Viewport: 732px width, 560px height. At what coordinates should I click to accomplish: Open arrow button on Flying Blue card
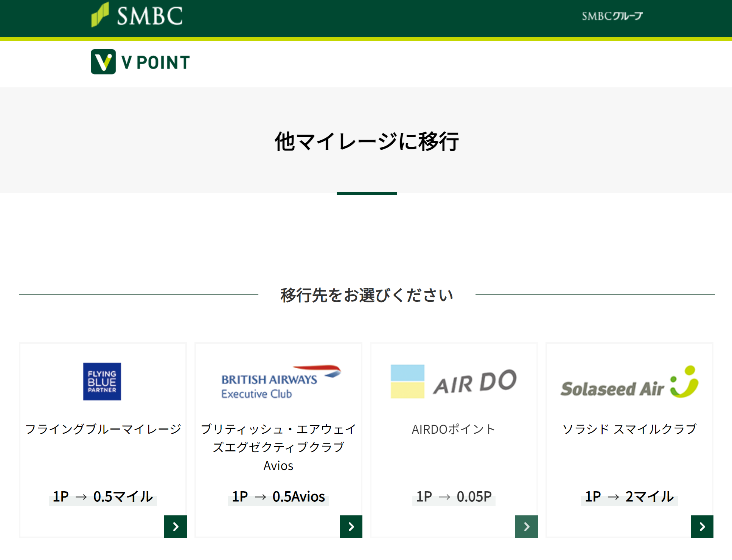[x=176, y=526]
